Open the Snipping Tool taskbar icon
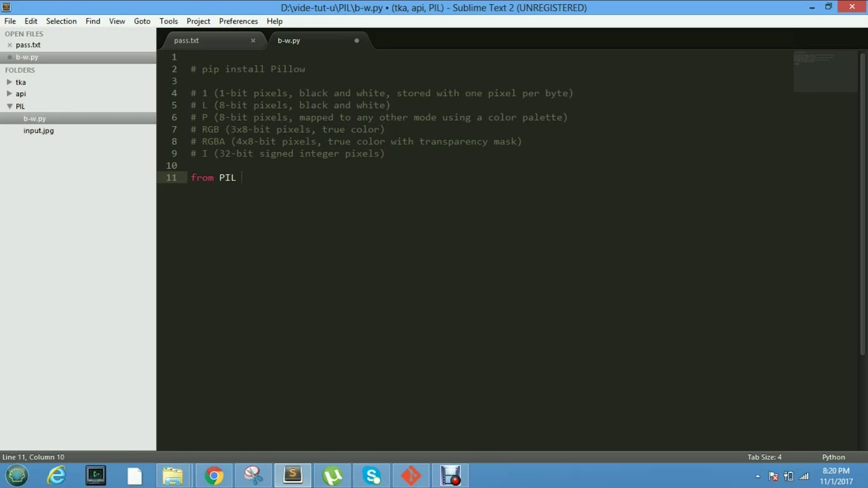Viewport: 868px width, 488px height. [253, 476]
